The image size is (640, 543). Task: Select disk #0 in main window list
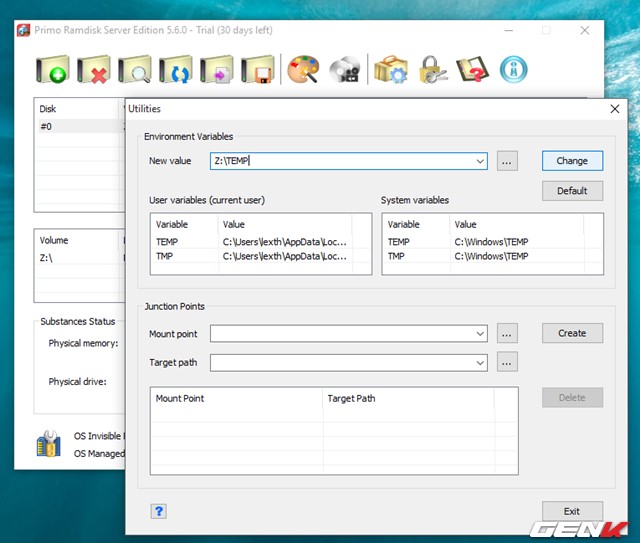pos(80,127)
